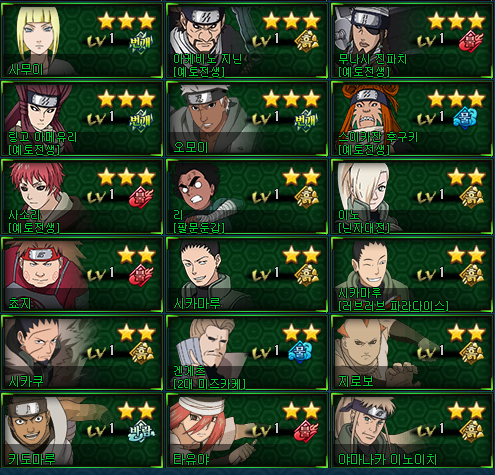Click the wind element icon on 키도마루 card
The image size is (495, 475).
pyautogui.click(x=142, y=431)
